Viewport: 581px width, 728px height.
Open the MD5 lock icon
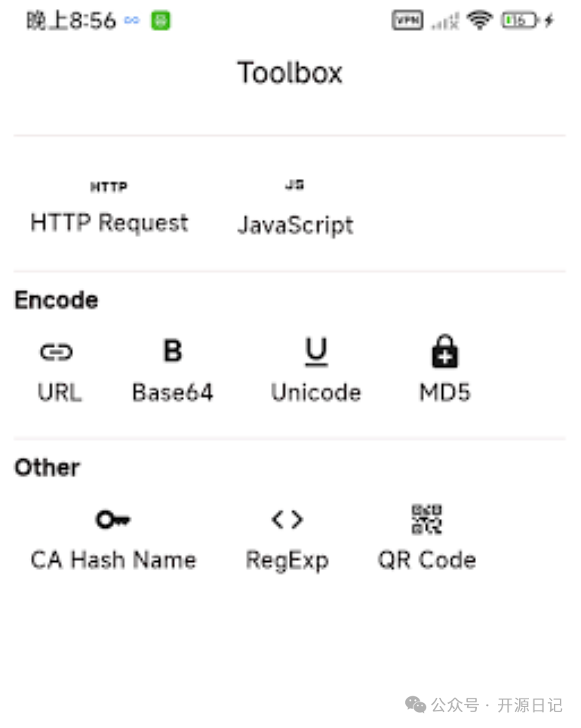pyautogui.click(x=444, y=352)
